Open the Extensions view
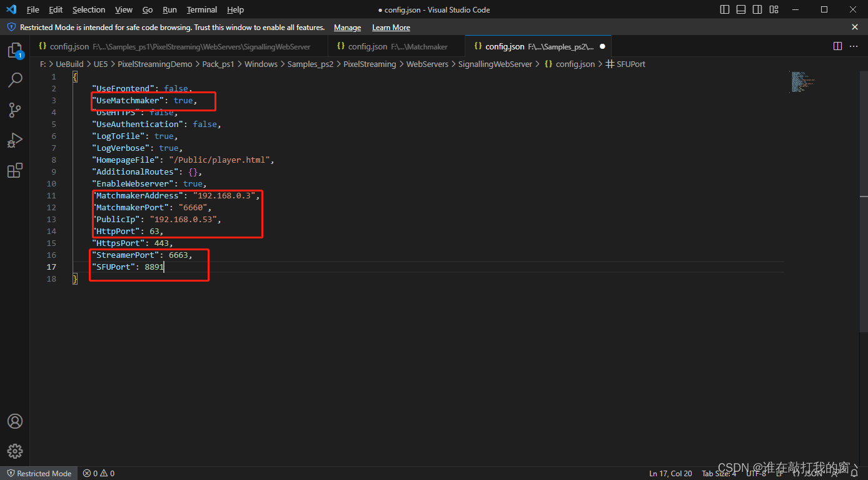The image size is (868, 480). [x=15, y=170]
